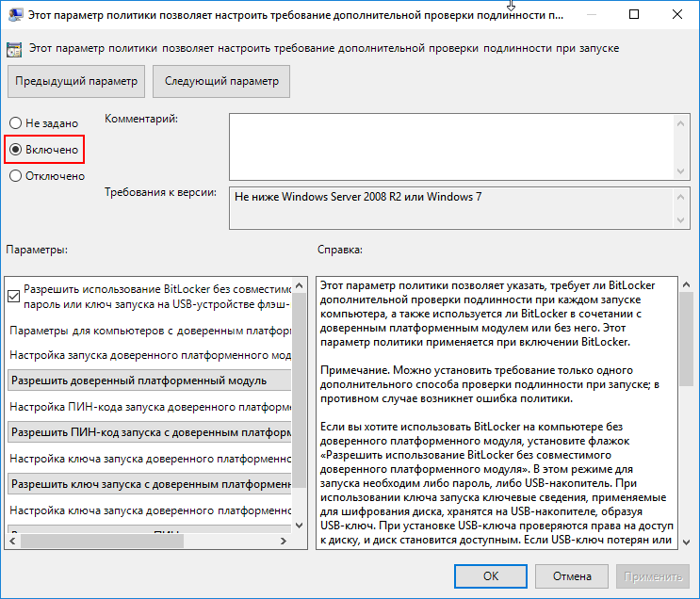Screen dimensions: 700x599
Task: Click scroll-down arrow in 'Требования к версии' box
Action: (681, 220)
